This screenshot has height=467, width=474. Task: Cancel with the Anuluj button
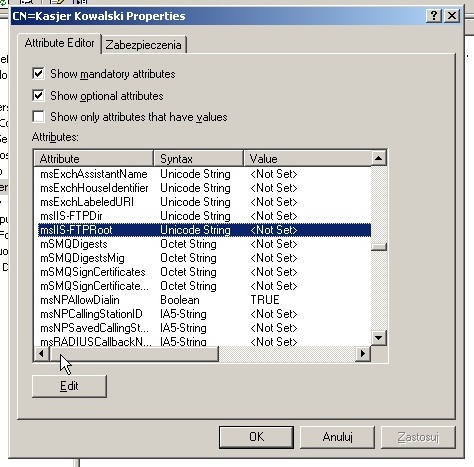(x=337, y=437)
